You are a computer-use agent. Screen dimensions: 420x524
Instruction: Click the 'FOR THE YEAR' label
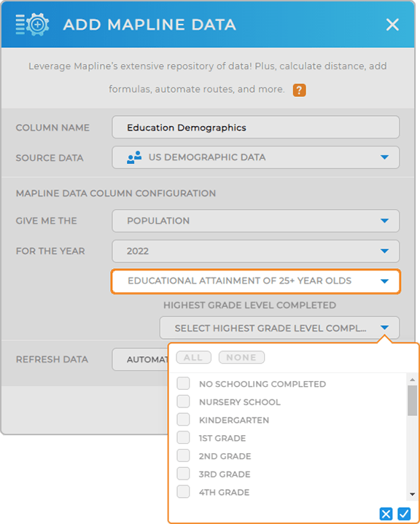50,251
